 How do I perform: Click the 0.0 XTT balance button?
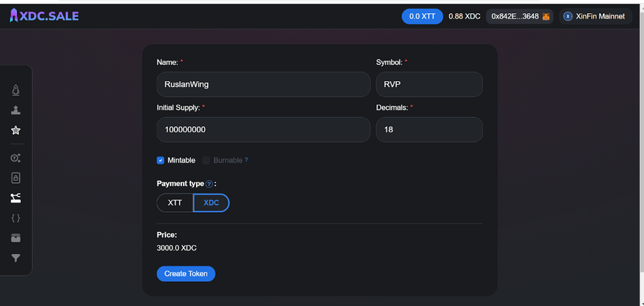click(422, 16)
